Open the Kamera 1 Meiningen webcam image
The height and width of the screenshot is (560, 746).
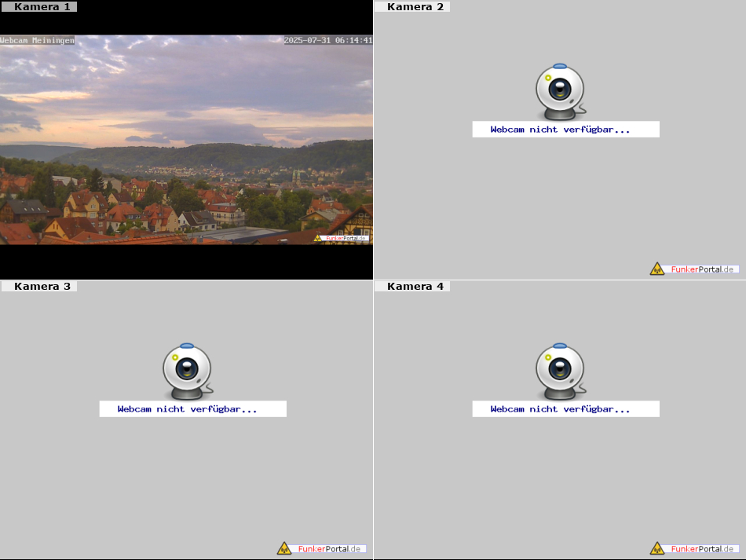point(187,140)
